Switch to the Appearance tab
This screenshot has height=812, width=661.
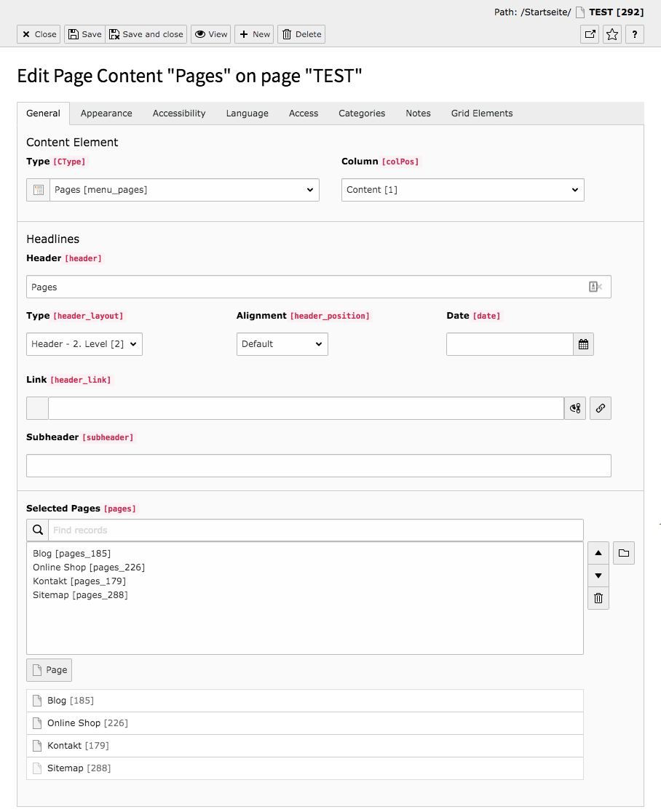106,114
